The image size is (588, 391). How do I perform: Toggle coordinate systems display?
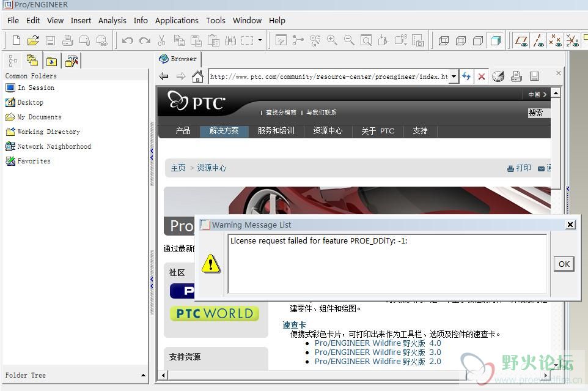point(572,40)
